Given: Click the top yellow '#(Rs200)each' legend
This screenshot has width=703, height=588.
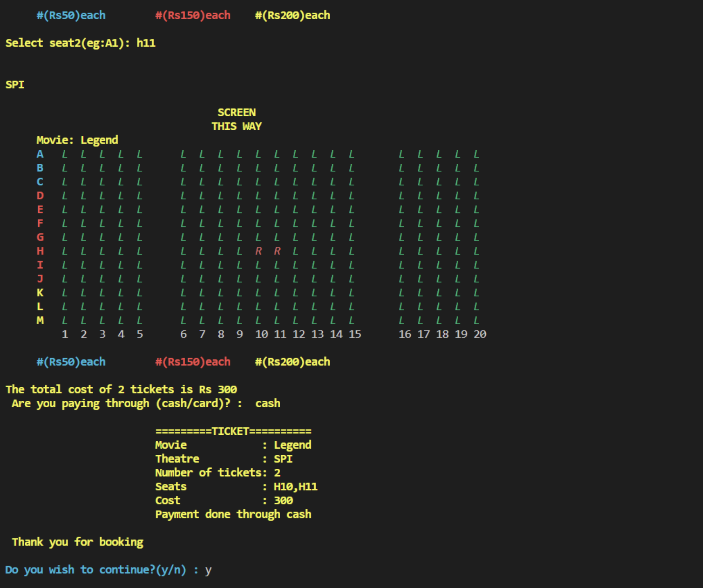Looking at the screenshot, I should (x=293, y=15).
